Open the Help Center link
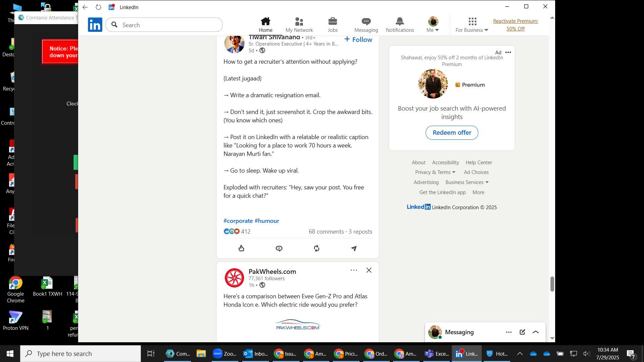The width and height of the screenshot is (644, 362). click(x=479, y=163)
